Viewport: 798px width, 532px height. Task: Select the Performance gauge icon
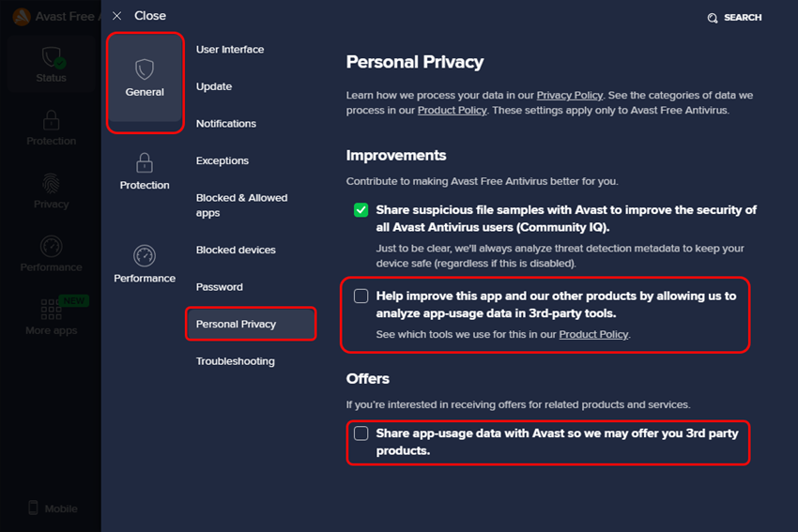click(x=145, y=255)
